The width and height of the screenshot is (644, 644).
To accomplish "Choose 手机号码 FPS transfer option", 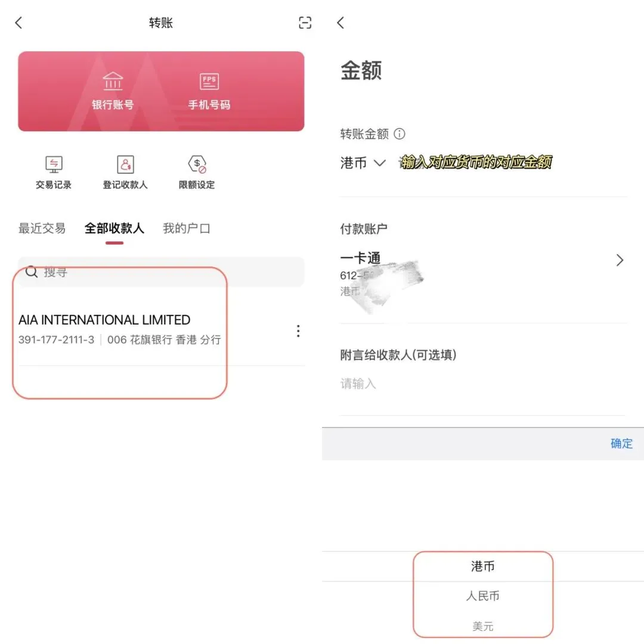I will click(x=209, y=91).
